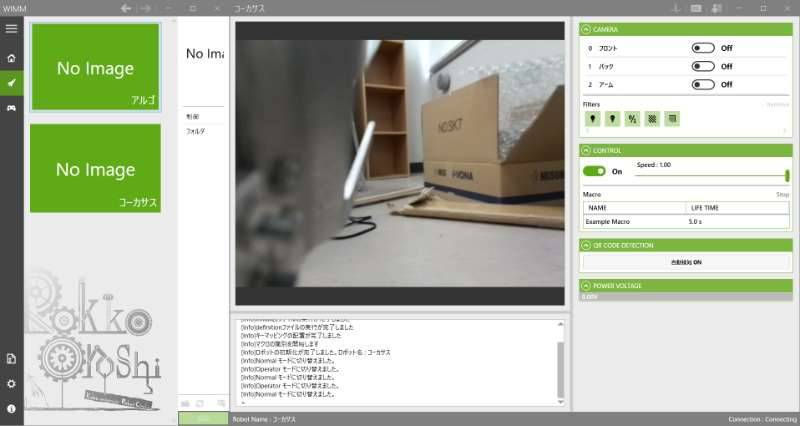Apply the first bulb filter
Viewport: 800px width, 426px height.
(592, 119)
